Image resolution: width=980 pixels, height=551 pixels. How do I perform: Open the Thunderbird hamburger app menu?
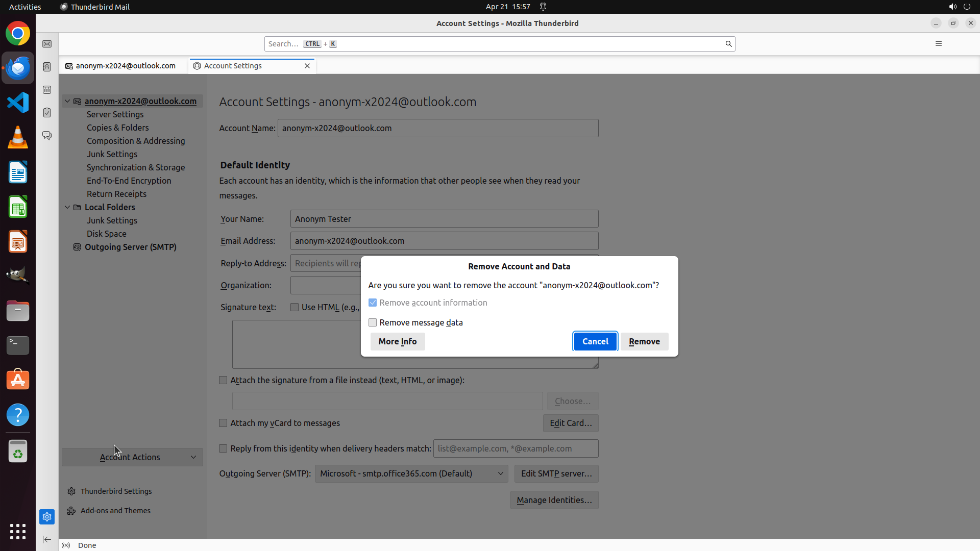[938, 44]
